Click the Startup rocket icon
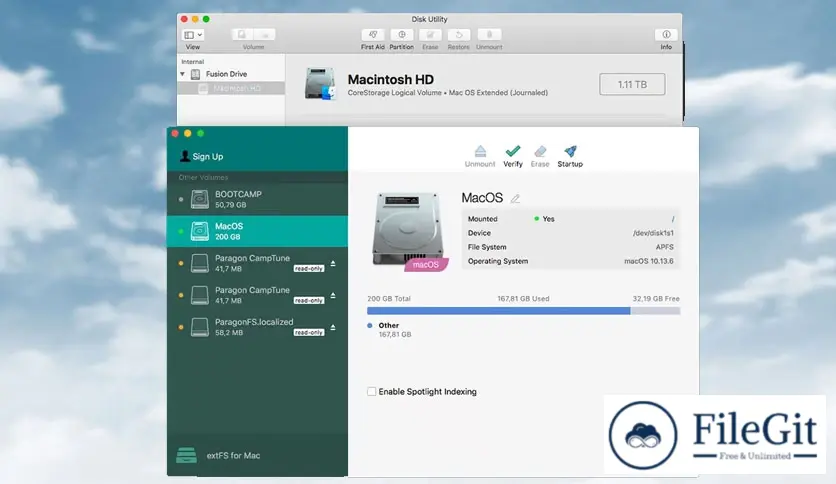This screenshot has width=836, height=484. [570, 151]
